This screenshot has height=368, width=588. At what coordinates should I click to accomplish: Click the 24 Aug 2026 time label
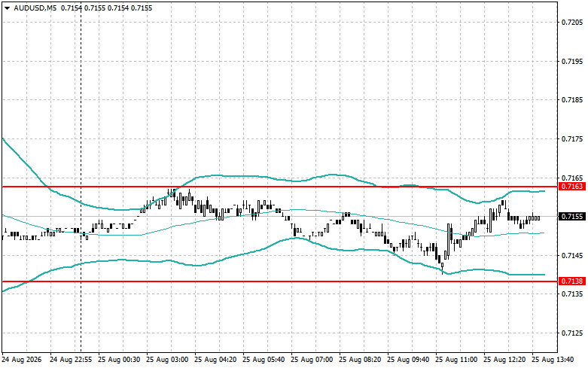pyautogui.click(x=21, y=360)
